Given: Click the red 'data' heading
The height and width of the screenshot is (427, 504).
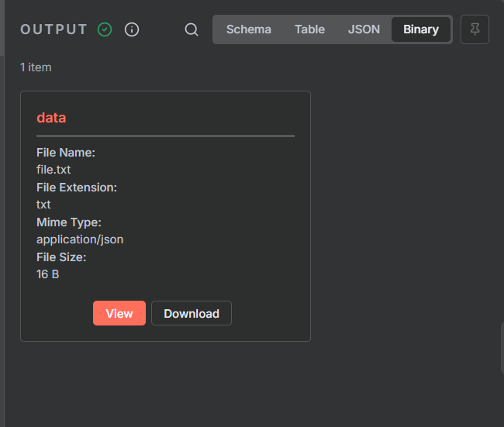Looking at the screenshot, I should coord(51,118).
